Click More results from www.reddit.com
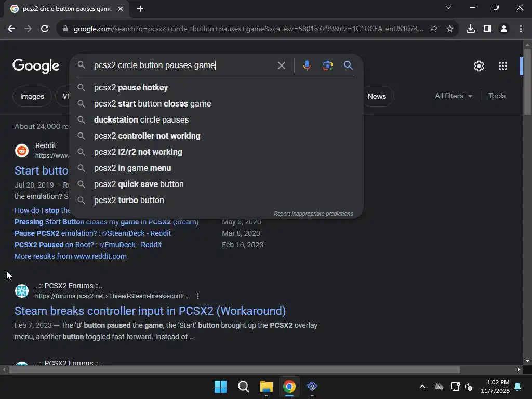Image resolution: width=532 pixels, height=399 pixels. (x=71, y=257)
